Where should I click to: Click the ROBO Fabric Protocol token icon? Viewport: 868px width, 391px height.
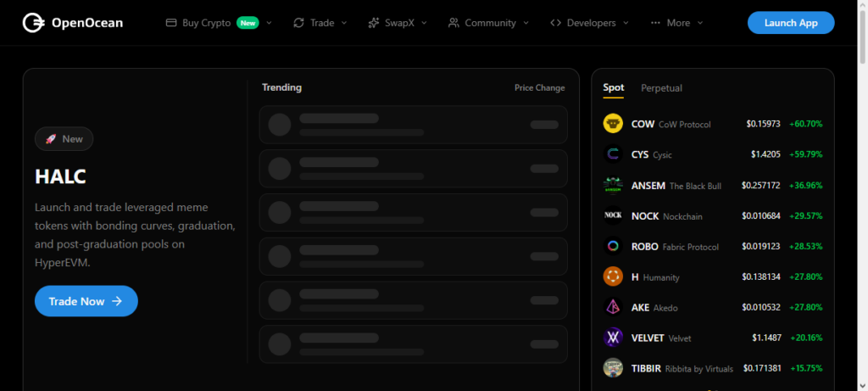pos(613,246)
